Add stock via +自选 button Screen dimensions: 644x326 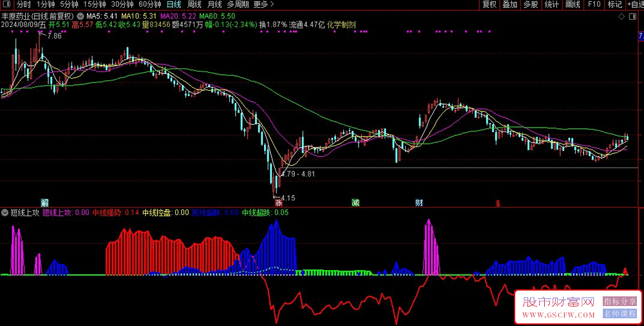[635, 5]
